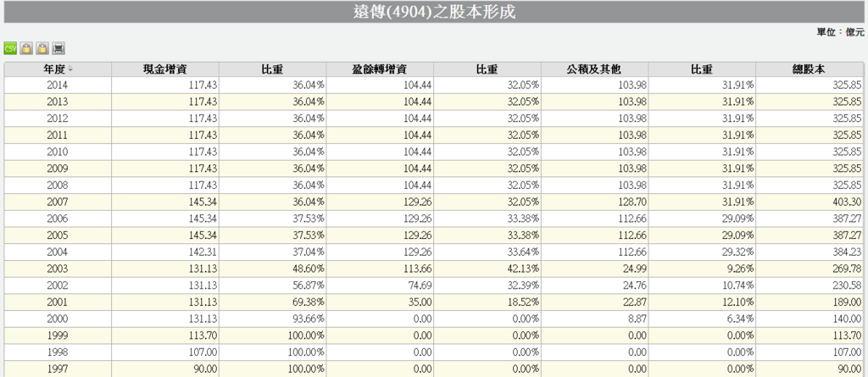Select the 2004 year cell
Image resolution: width=868 pixels, height=377 pixels.
58,252
